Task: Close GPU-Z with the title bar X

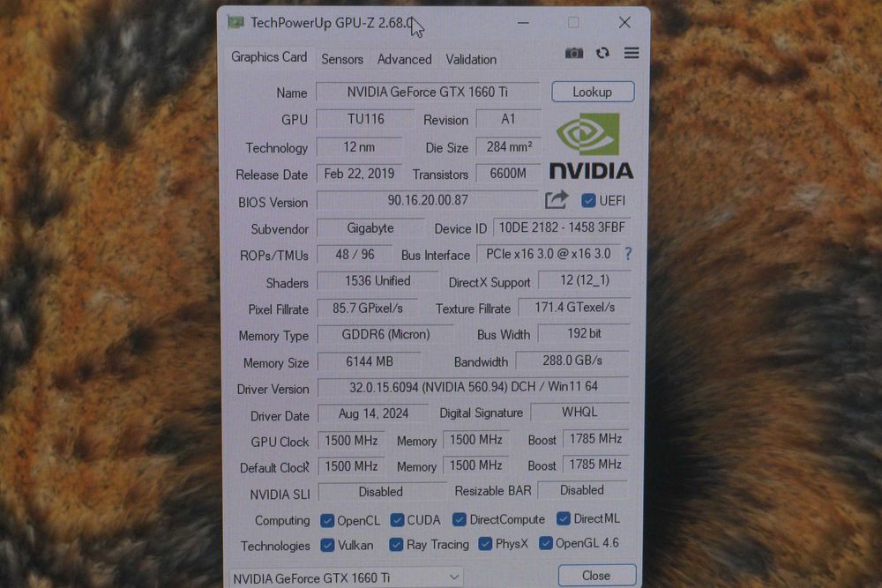Action: 624,23
